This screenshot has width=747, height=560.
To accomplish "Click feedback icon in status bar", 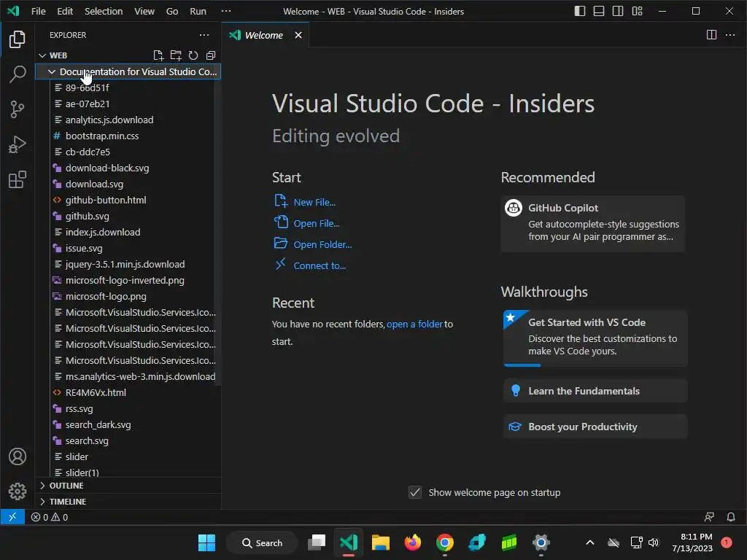I will tap(709, 517).
